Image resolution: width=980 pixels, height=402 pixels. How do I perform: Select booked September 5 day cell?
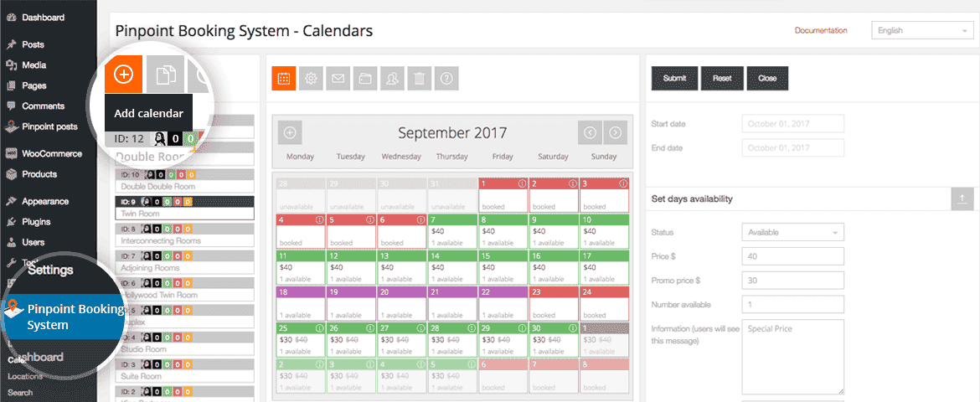click(351, 231)
